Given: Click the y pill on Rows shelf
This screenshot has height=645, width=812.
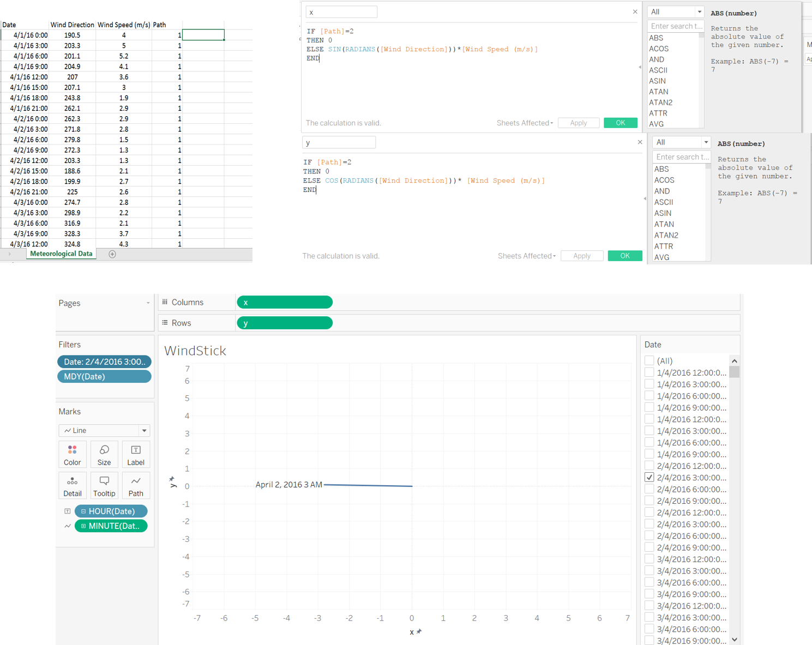Looking at the screenshot, I should (285, 323).
